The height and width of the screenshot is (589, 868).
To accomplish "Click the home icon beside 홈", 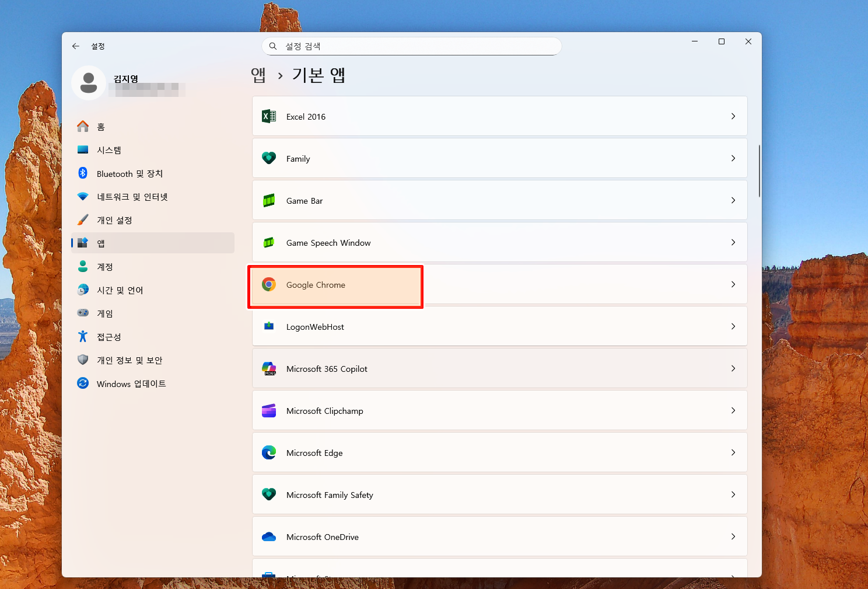I will (83, 126).
